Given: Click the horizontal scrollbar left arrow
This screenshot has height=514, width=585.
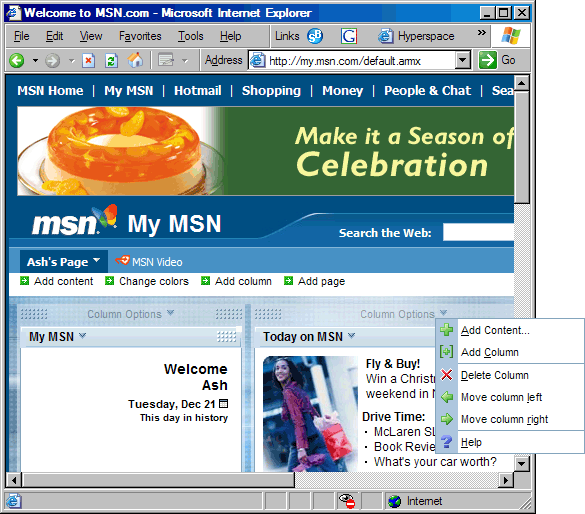Looking at the screenshot, I should (14, 480).
